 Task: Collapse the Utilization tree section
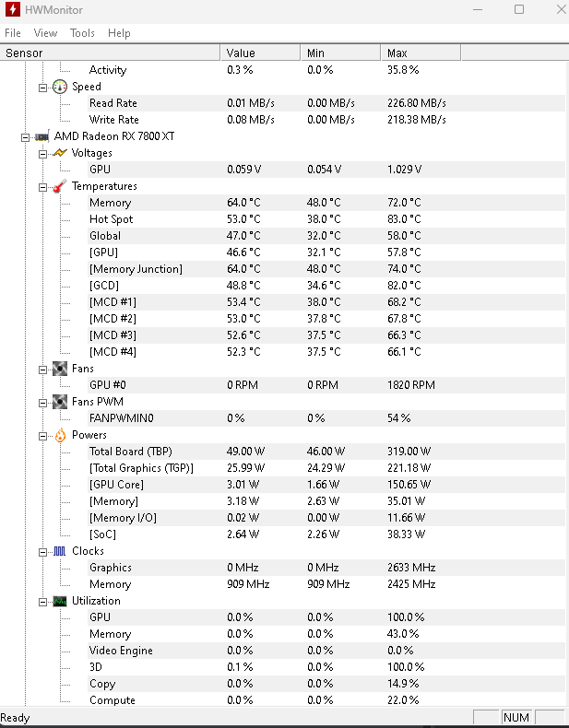point(42,602)
